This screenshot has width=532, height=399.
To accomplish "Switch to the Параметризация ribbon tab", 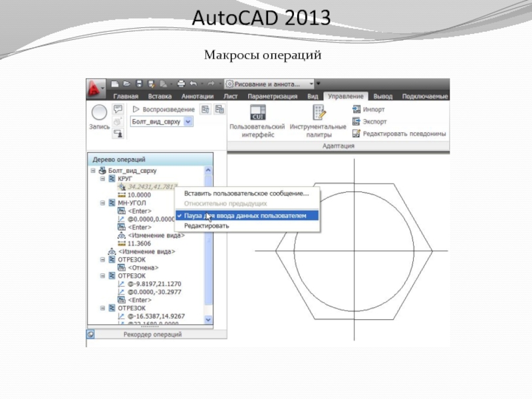I will coord(273,96).
